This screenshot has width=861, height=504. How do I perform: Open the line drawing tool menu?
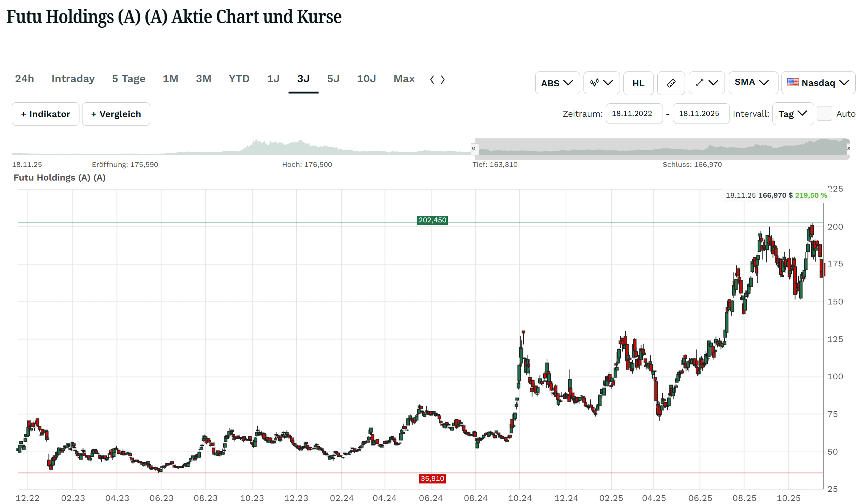[x=706, y=83]
